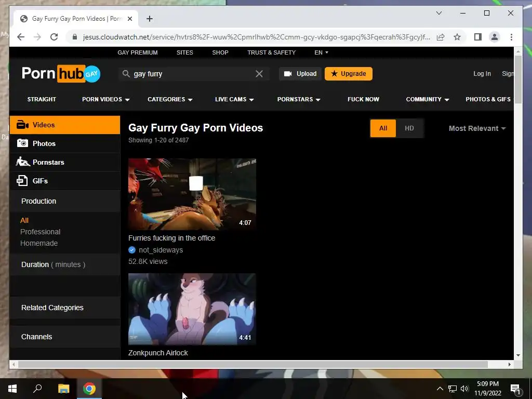The image size is (532, 399).
Task: Click the browser forward arrow
Action: (x=37, y=37)
